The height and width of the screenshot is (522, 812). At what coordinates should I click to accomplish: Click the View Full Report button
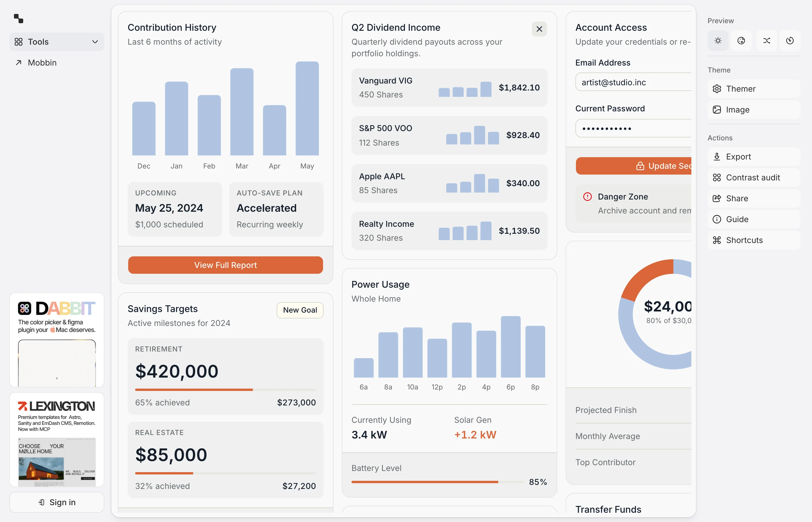tap(225, 265)
